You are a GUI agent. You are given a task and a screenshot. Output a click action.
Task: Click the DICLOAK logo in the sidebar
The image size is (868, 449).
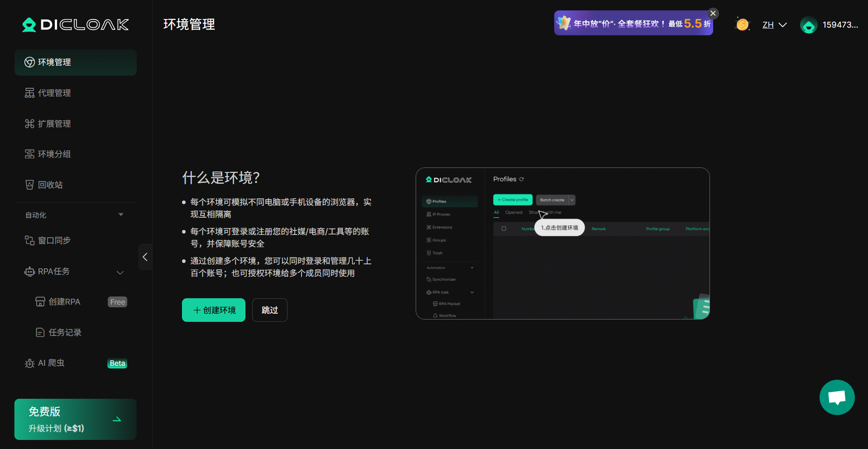(x=76, y=24)
